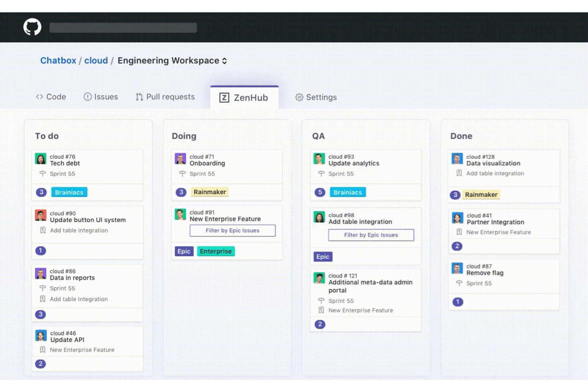Click Brainiacs label on Update analytics card
This screenshot has height=392, width=588.
tap(348, 192)
